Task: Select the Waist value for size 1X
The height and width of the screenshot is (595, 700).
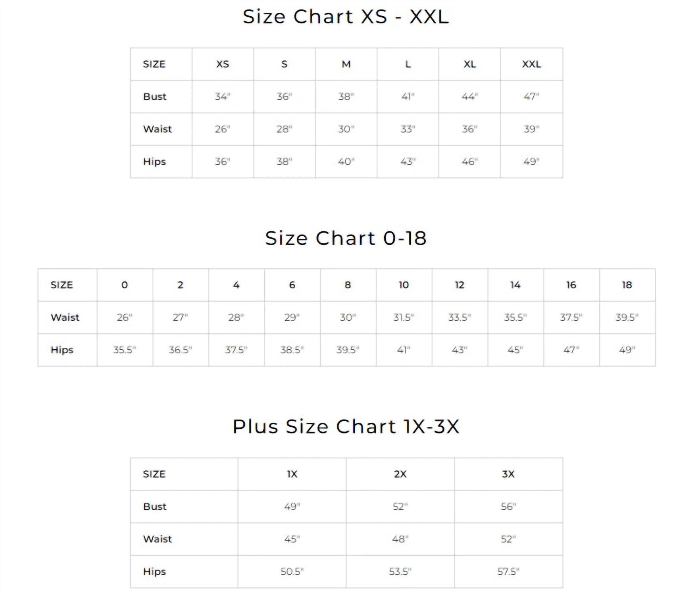Action: pyautogui.click(x=292, y=539)
